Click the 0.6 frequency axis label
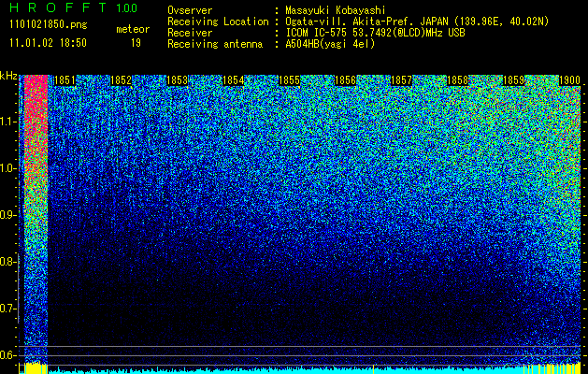588x374 pixels. click(8, 355)
